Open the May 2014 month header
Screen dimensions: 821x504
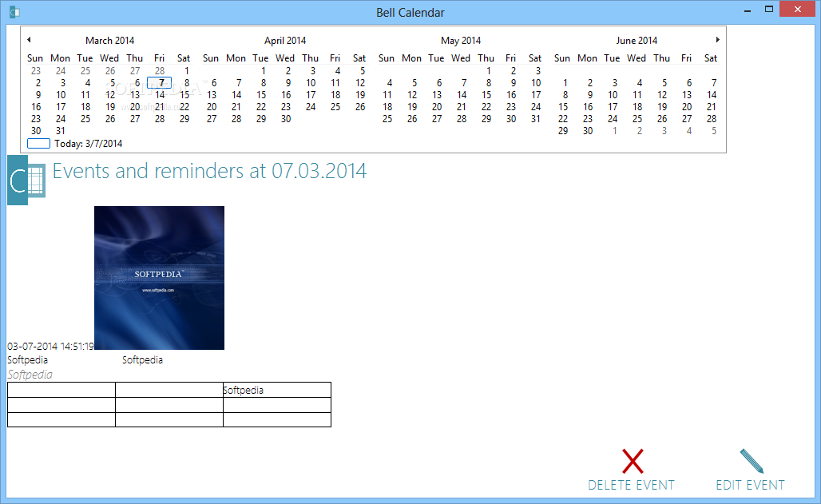[x=461, y=41]
